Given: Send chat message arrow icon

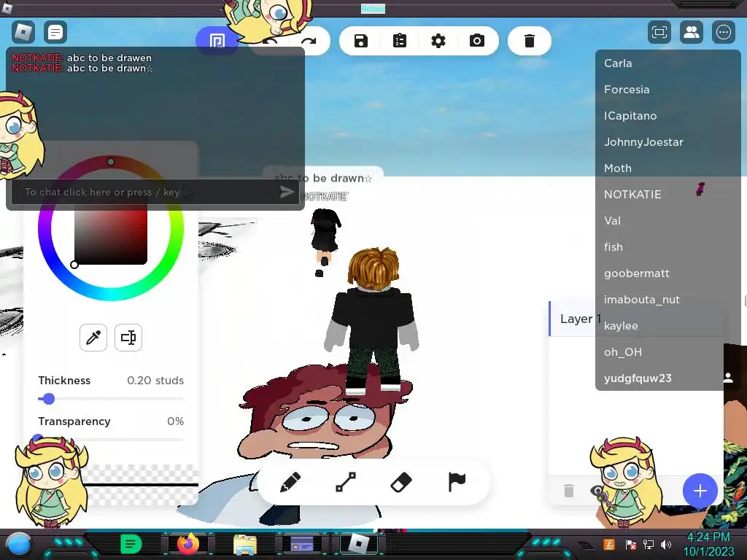Looking at the screenshot, I should point(287,192).
